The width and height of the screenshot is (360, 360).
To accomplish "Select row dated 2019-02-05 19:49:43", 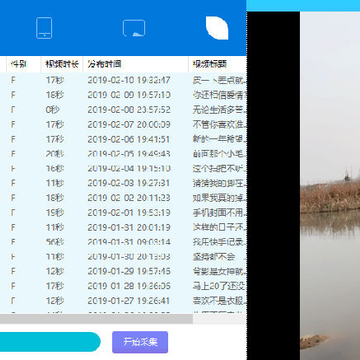I will [x=123, y=154].
